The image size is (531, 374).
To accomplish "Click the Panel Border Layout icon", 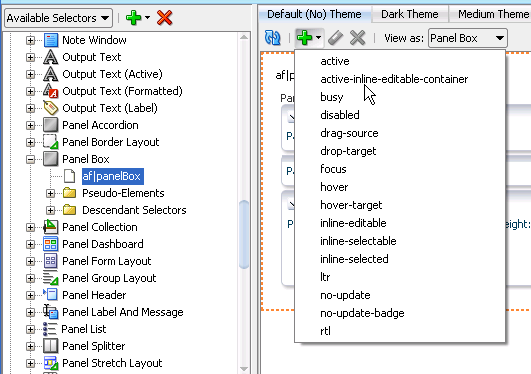I will (x=51, y=142).
